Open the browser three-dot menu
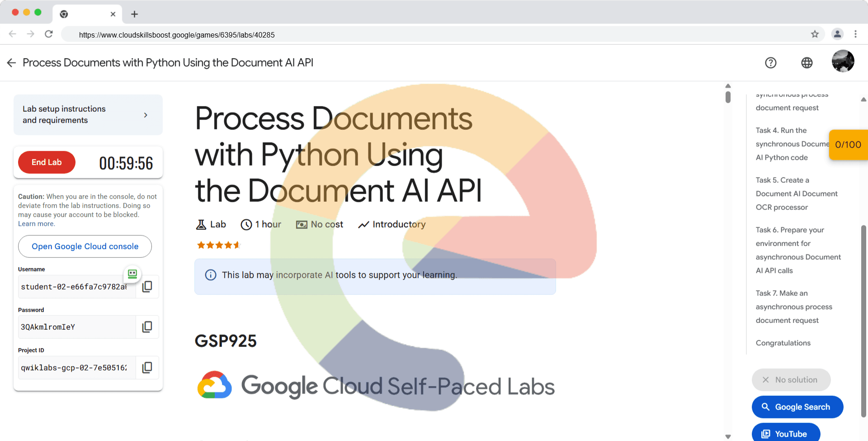Screen dimensions: 868x441 pos(855,34)
